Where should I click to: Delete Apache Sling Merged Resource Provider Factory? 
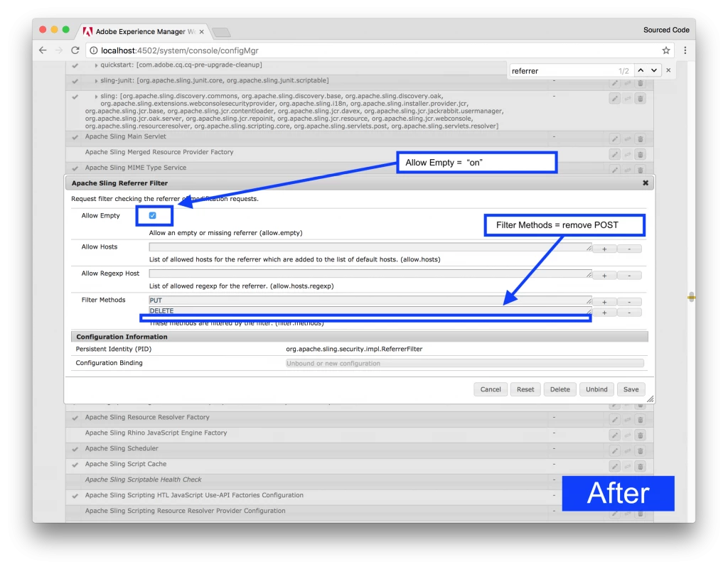tap(641, 154)
